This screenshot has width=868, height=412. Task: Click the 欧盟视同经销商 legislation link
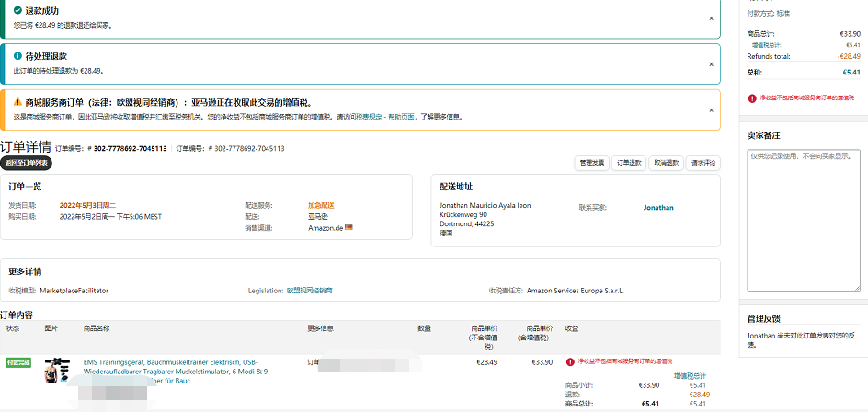click(x=309, y=290)
